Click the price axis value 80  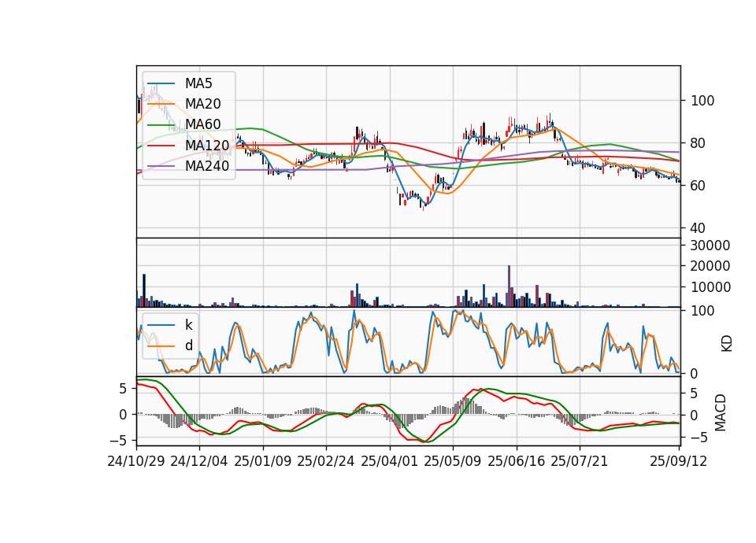[x=699, y=143]
